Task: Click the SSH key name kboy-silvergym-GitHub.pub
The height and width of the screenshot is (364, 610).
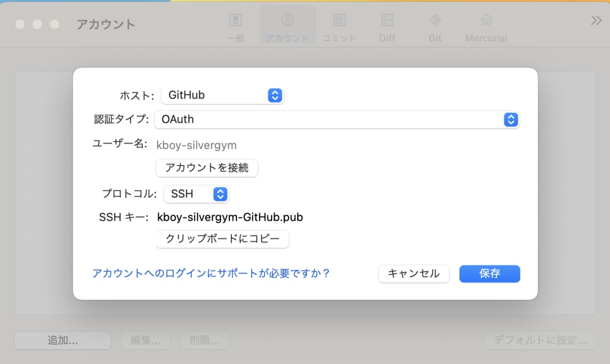Action: [x=230, y=217]
